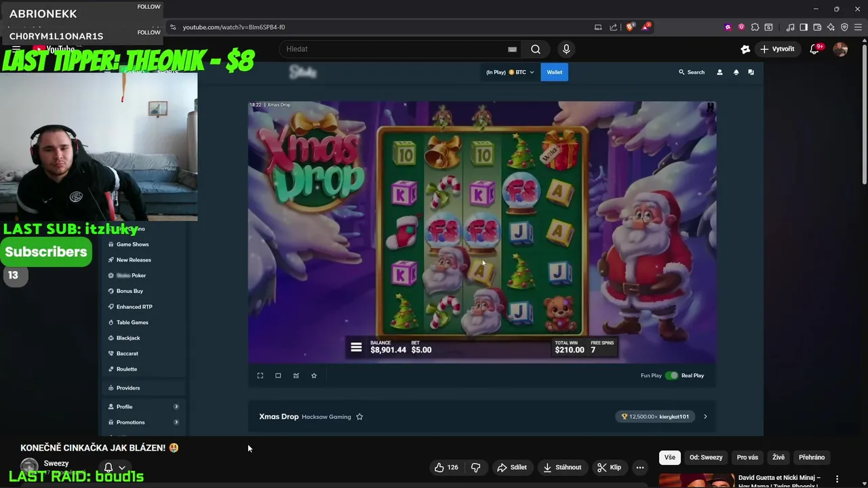Open YouTube notifications bell
Image resolution: width=868 pixels, height=488 pixels.
(816, 49)
